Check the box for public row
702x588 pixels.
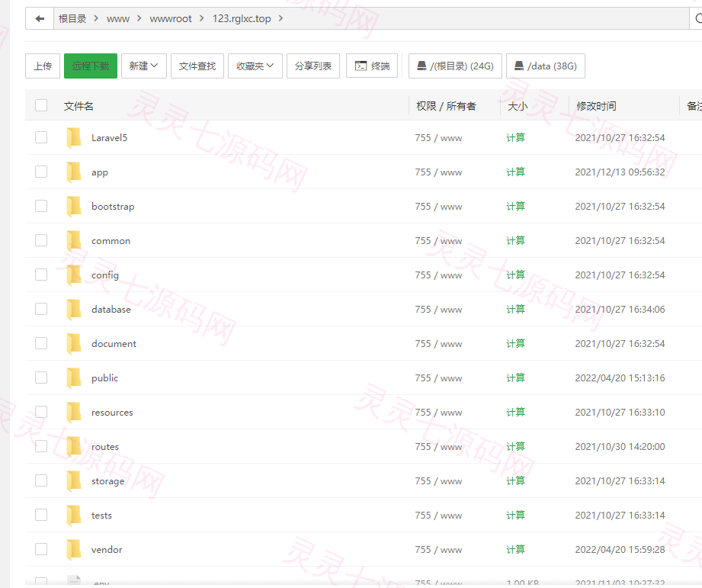(41, 378)
